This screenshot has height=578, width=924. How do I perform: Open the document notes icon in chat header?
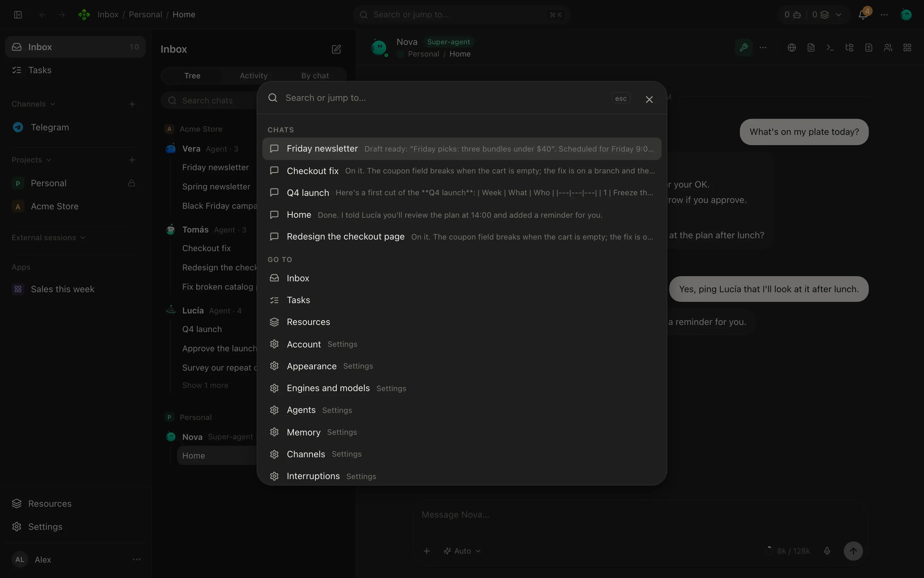coord(811,48)
